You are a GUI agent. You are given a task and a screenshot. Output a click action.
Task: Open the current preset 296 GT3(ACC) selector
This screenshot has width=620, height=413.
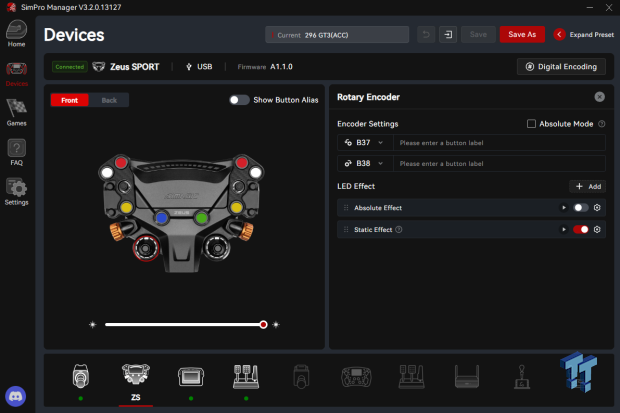(337, 35)
